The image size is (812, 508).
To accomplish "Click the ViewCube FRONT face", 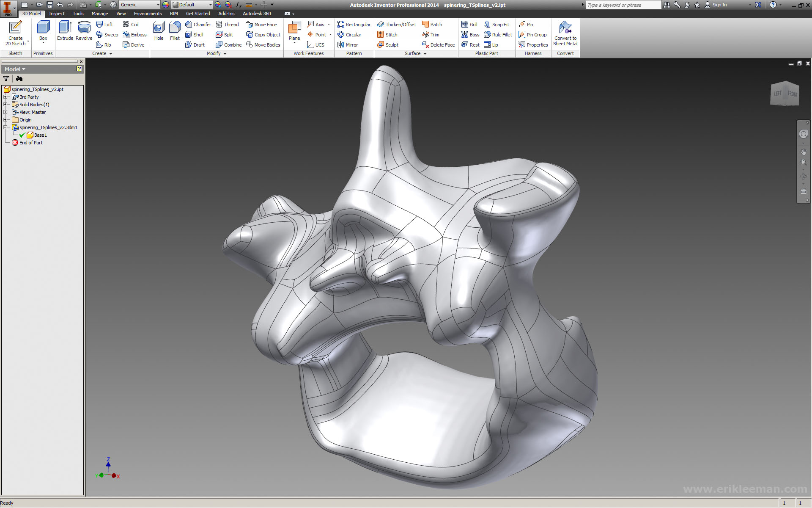I will 792,94.
